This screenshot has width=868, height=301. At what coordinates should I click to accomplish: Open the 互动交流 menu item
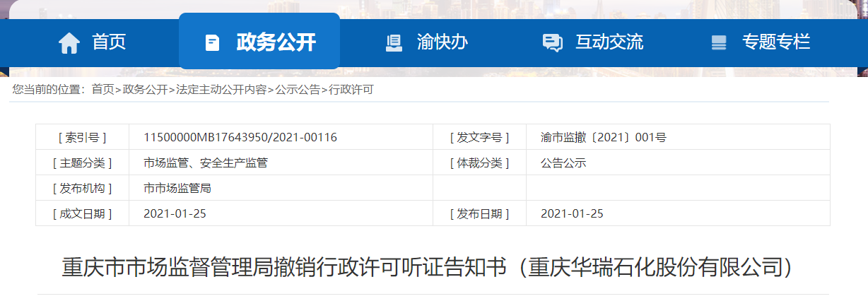609,42
